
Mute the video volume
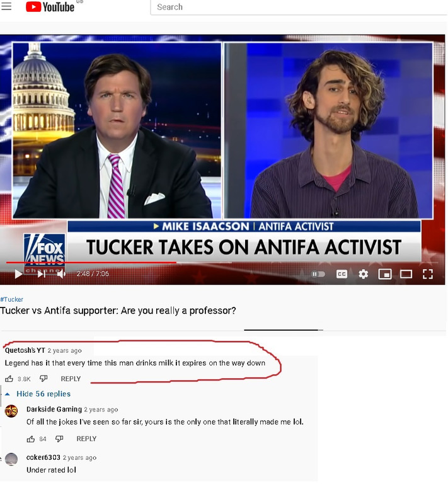coord(61,274)
